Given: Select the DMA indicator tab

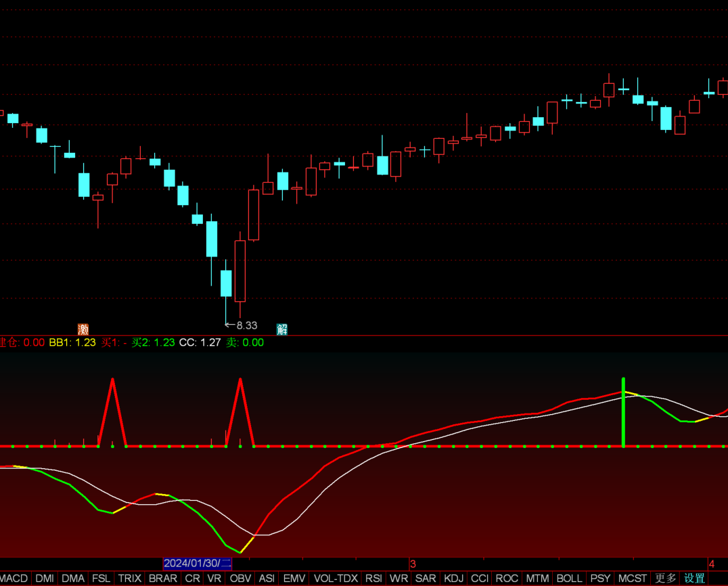Looking at the screenshot, I should click(x=73, y=578).
